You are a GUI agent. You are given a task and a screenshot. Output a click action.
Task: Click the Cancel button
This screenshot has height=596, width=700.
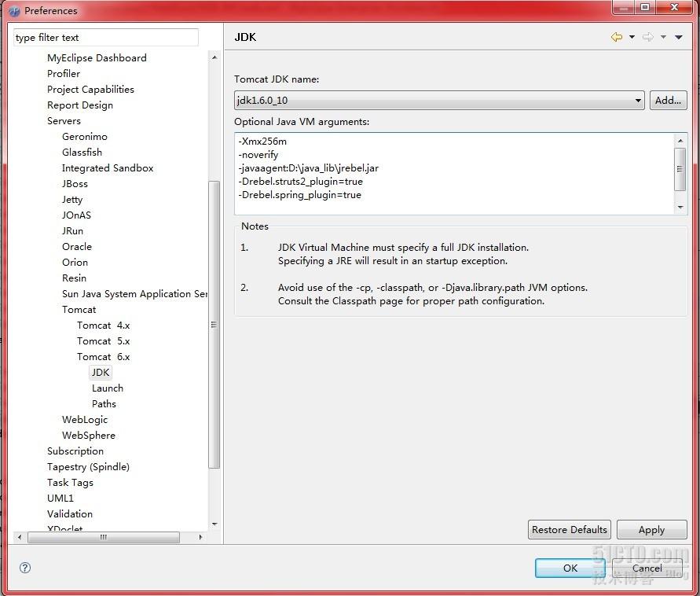pos(647,568)
